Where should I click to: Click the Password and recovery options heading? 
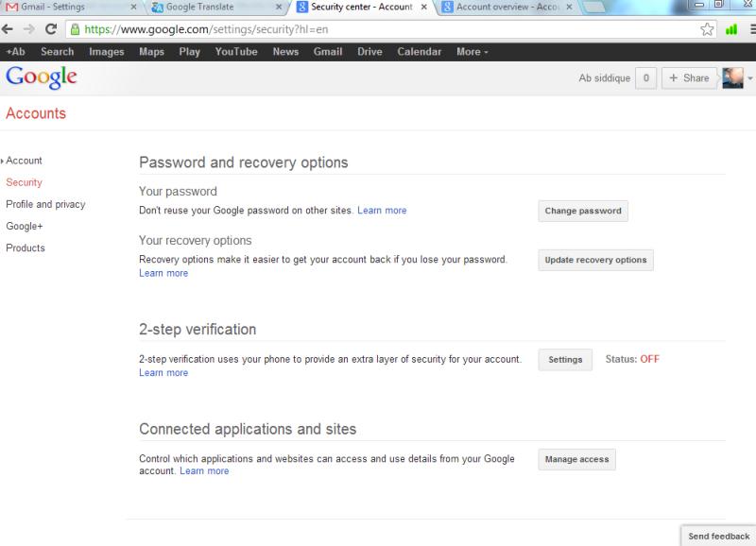pos(244,162)
